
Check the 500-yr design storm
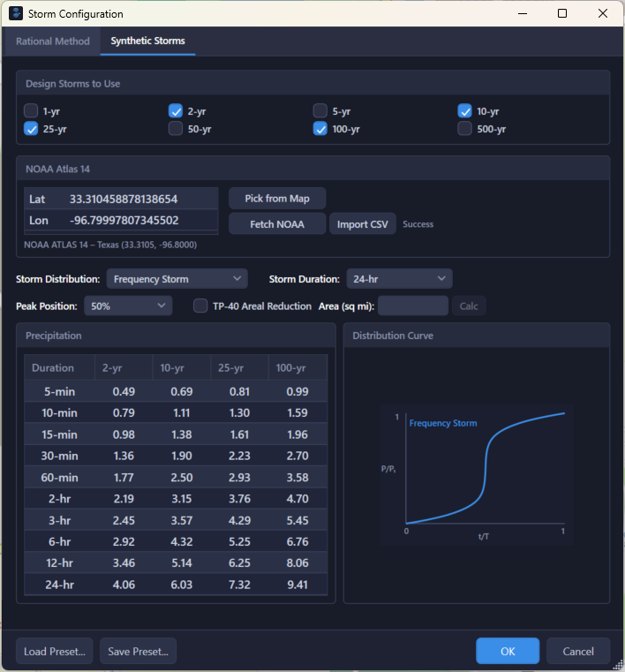[x=465, y=129]
